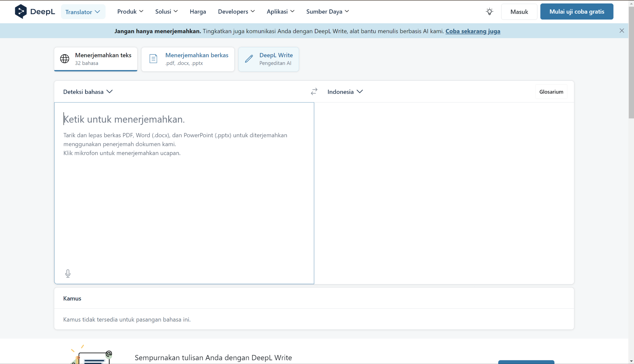
Task: Click the pencil icon for DeepL Write
Action: (x=249, y=59)
